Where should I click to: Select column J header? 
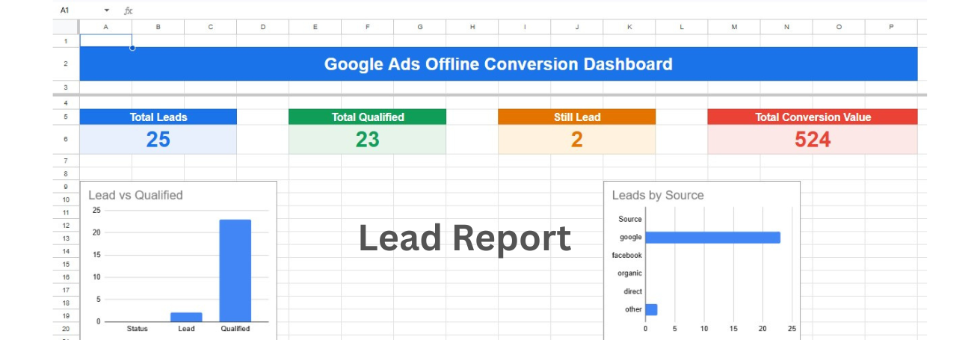576,27
